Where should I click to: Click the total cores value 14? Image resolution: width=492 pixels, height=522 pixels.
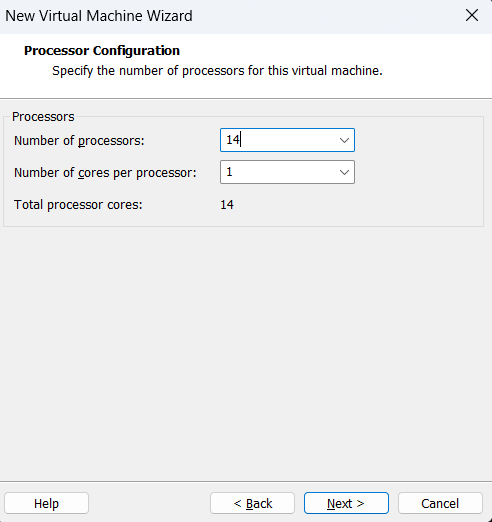(x=227, y=205)
